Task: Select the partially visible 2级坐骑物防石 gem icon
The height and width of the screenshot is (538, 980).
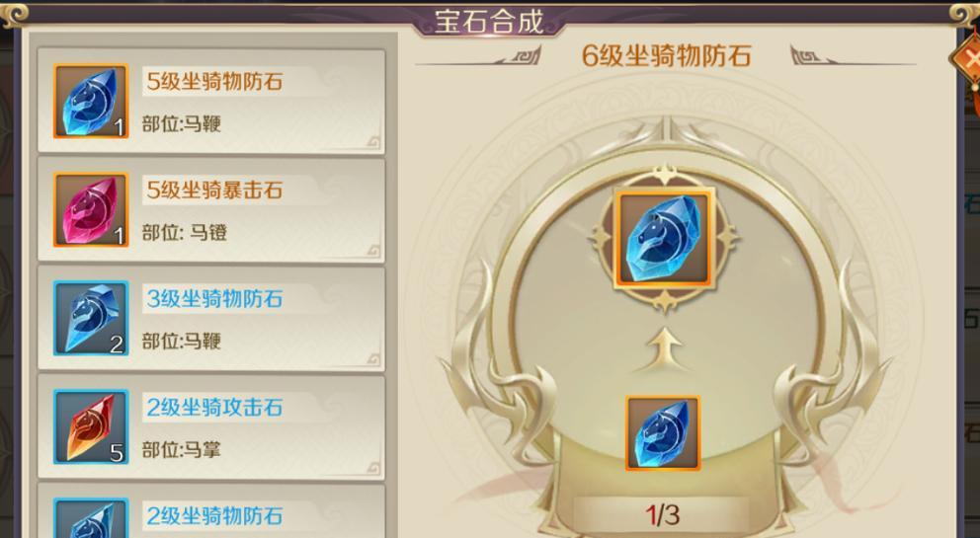Action: click(91, 518)
